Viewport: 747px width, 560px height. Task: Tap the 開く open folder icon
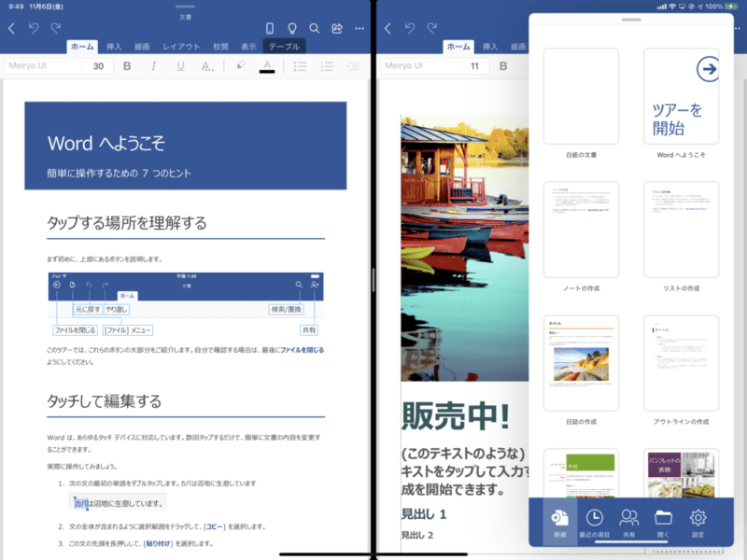(x=663, y=523)
